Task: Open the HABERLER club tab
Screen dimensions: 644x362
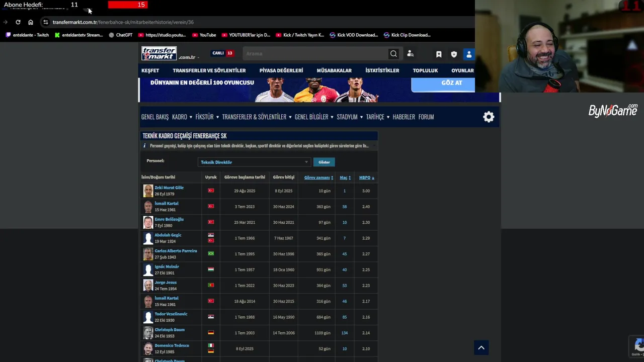Action: pos(404,117)
